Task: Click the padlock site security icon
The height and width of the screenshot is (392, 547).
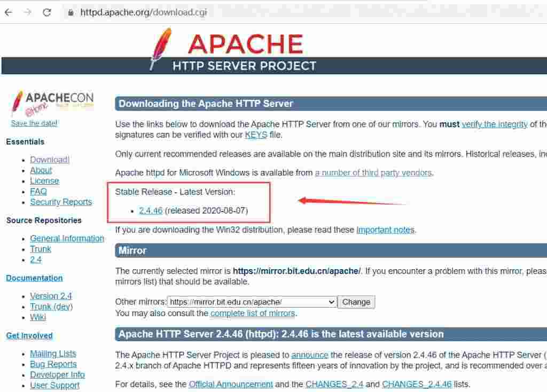Action: coord(71,13)
